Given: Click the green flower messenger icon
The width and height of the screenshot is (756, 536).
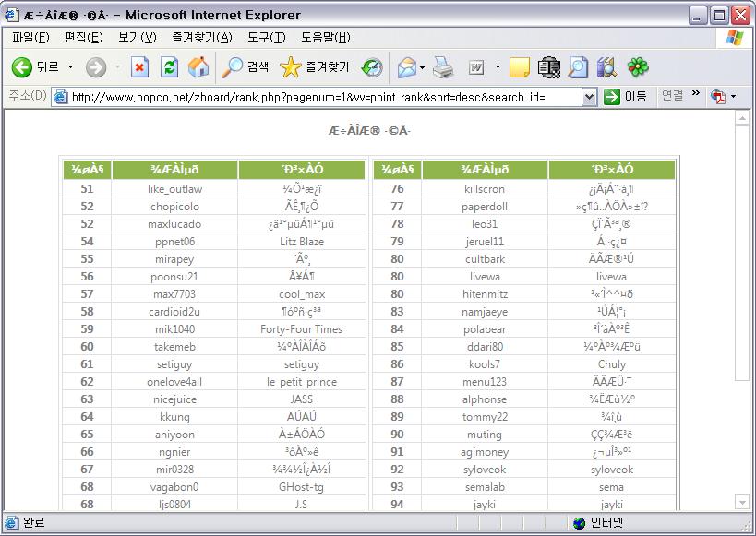Looking at the screenshot, I should [638, 67].
